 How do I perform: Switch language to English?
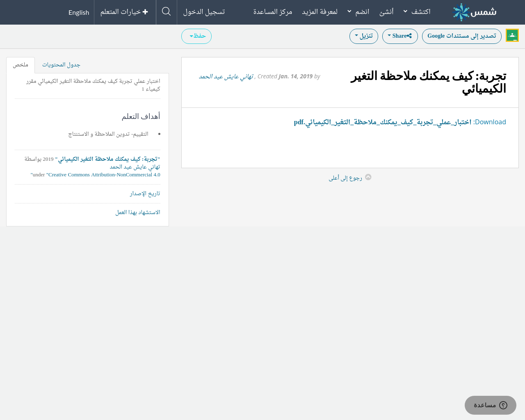point(79,12)
